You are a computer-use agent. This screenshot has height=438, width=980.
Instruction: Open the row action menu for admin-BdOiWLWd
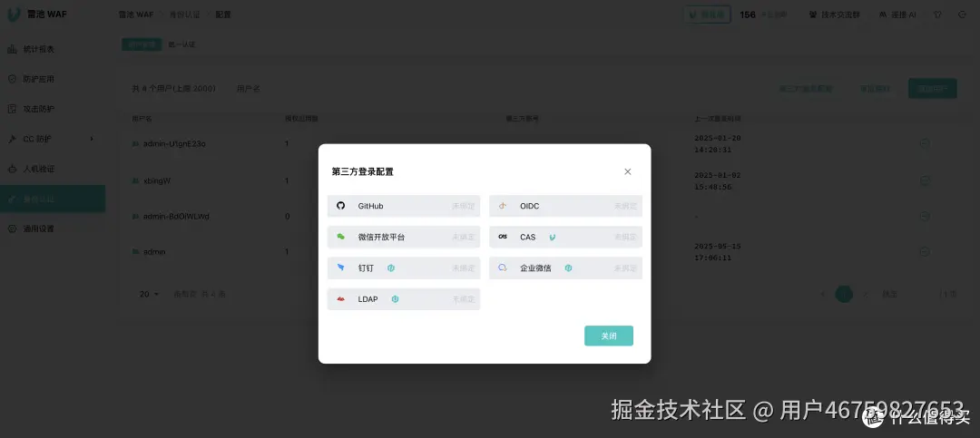point(925,216)
